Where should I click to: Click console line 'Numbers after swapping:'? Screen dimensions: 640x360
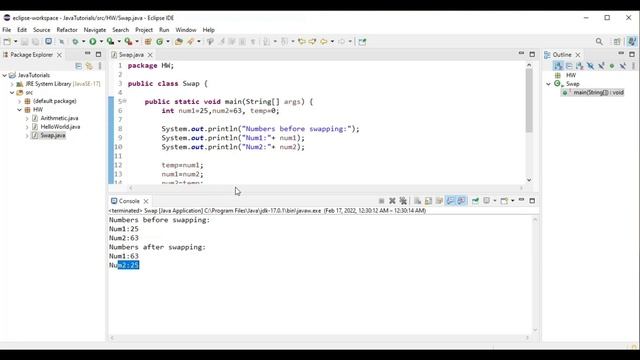pos(157,247)
